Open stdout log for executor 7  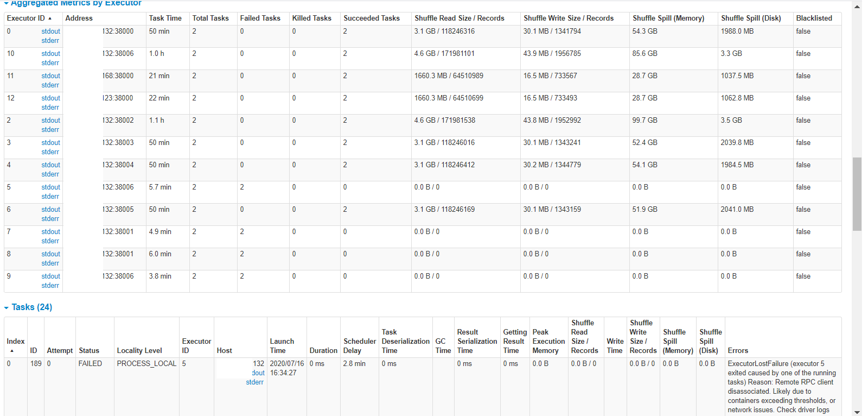51,232
